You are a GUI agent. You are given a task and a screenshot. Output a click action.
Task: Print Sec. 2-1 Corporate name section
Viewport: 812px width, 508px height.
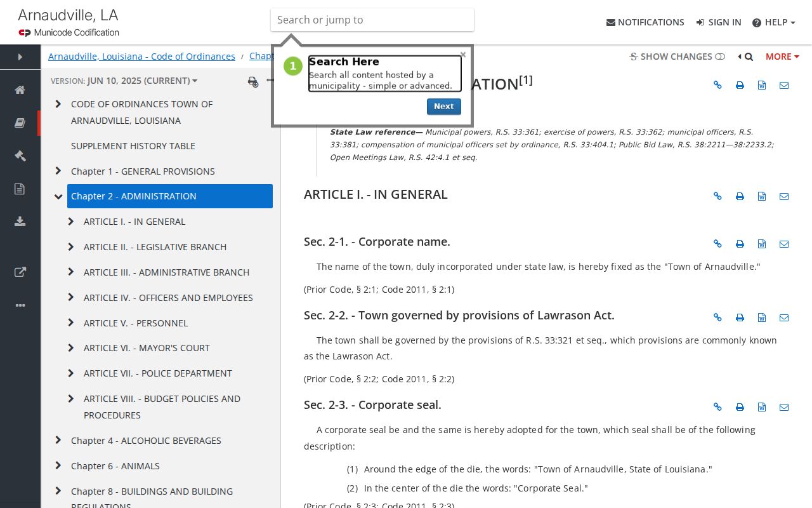pyautogui.click(x=740, y=244)
